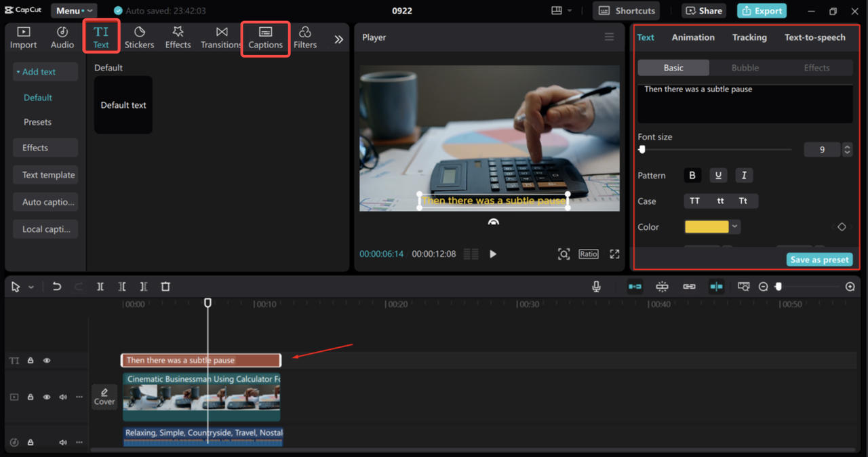Image resolution: width=868 pixels, height=457 pixels.
Task: Click the yellow Color swatch
Action: (707, 227)
